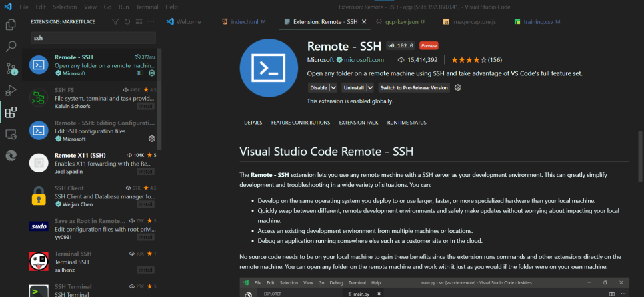The height and width of the screenshot is (297, 644).
Task: Select the Details tab
Action: [x=253, y=123]
